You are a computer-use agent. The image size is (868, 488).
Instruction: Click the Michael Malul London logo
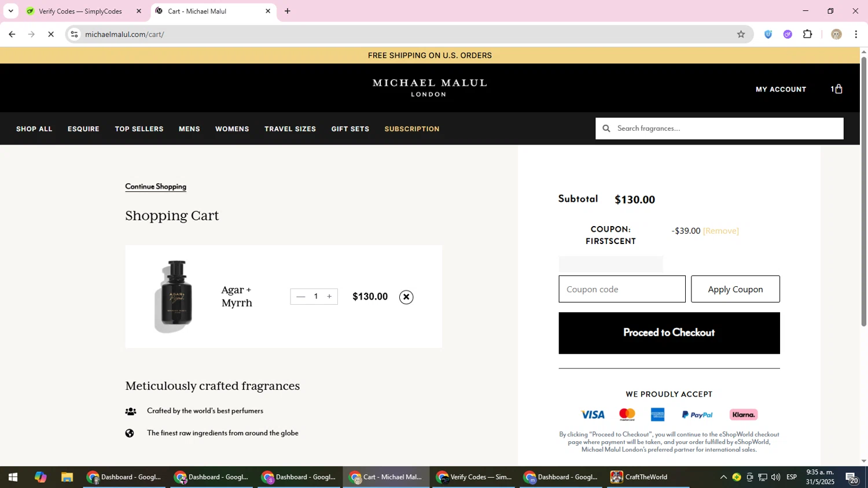429,88
